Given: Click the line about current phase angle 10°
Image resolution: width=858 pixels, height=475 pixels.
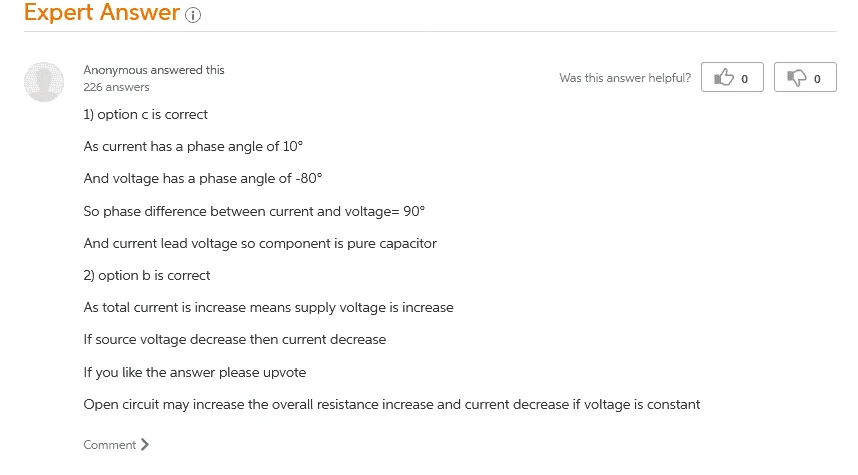Looking at the screenshot, I should pyautogui.click(x=193, y=147).
